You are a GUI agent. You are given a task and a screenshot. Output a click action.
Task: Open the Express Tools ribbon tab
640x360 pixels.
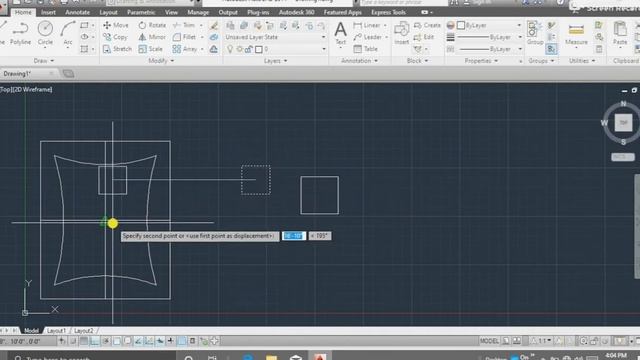click(388, 12)
